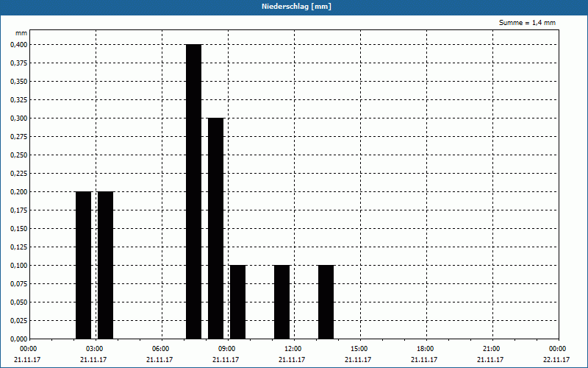The width and height of the screenshot is (588, 368).
Task: Click the 0,300 y-axis label
Action: tap(19, 118)
